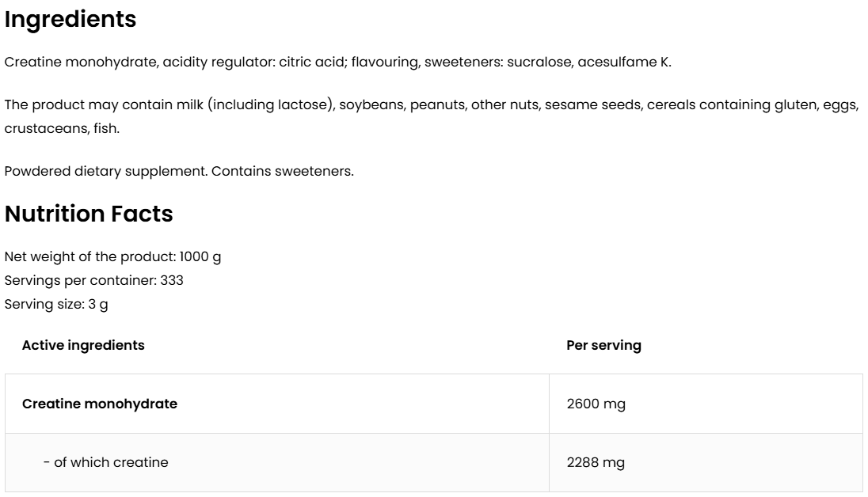
Task: Click the 'Serving size: 3 g' line
Action: click(56, 304)
